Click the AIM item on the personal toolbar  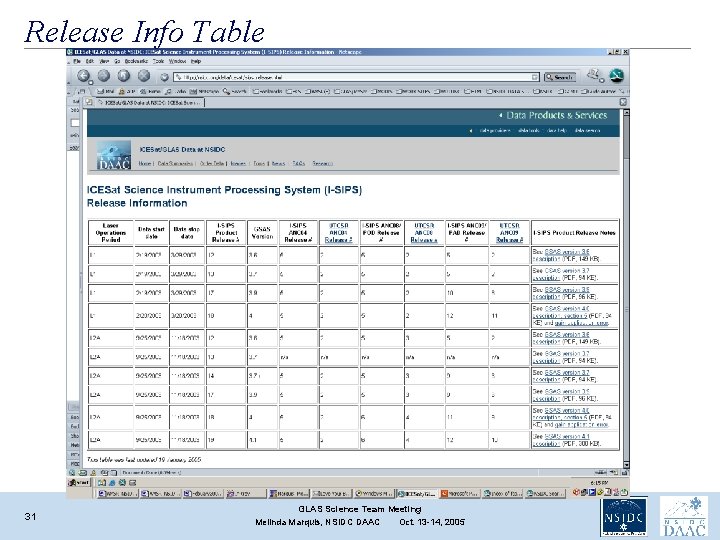click(x=128, y=91)
